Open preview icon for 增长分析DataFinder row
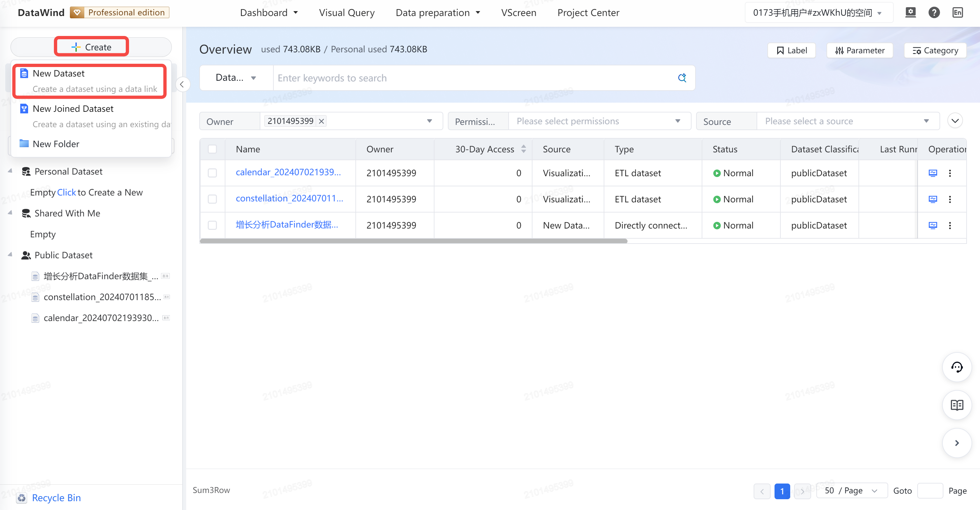The height and width of the screenshot is (510, 980). (933, 225)
